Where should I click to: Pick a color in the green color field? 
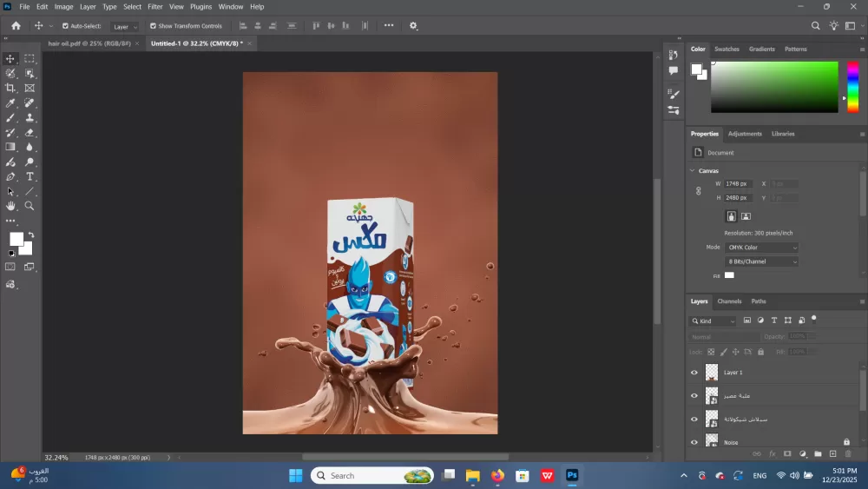tap(774, 87)
